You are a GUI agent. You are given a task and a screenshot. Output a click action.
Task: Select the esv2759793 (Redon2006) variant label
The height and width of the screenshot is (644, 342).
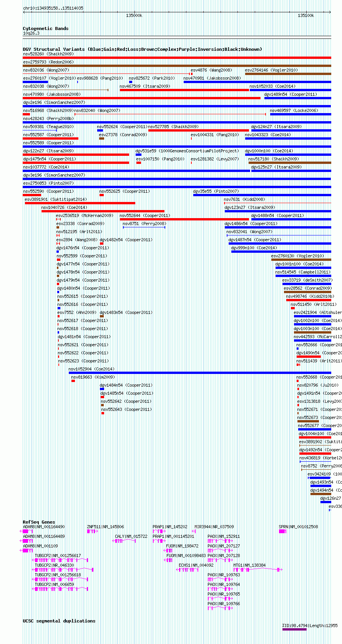(48, 62)
